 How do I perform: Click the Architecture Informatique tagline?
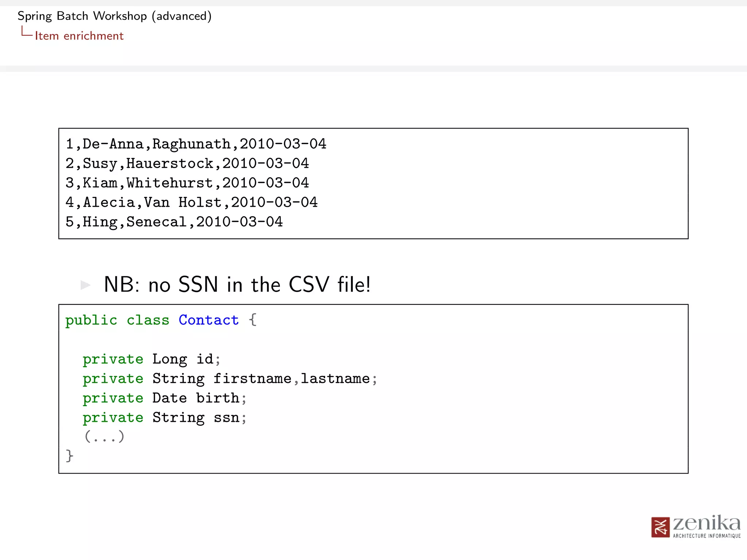click(x=707, y=536)
